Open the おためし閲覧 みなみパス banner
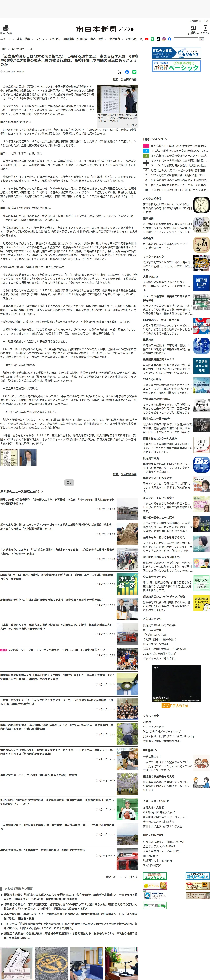The image size is (210, 980). point(176,53)
